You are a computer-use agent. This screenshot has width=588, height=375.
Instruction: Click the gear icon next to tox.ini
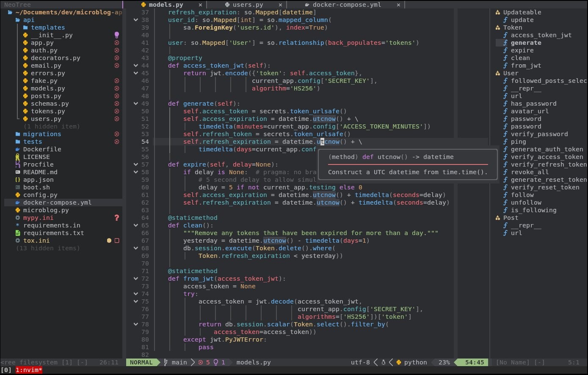pos(18,241)
